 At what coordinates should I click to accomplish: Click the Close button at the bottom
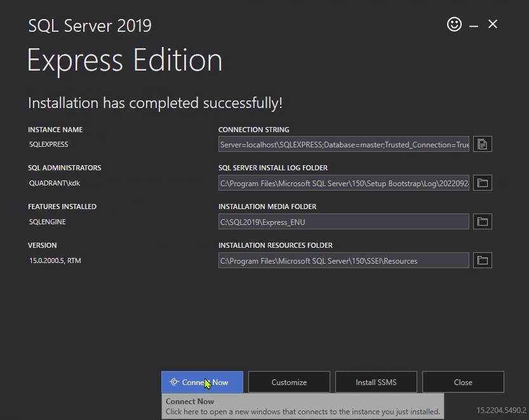pyautogui.click(x=463, y=382)
